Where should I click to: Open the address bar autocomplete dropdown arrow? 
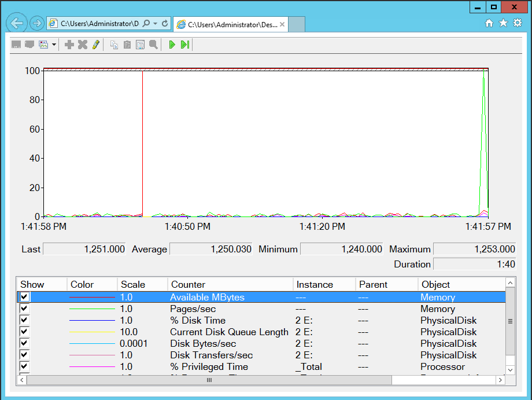pos(156,23)
